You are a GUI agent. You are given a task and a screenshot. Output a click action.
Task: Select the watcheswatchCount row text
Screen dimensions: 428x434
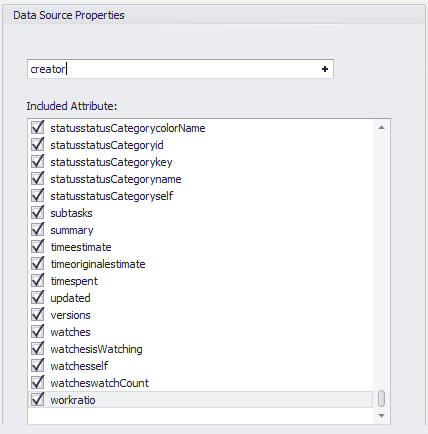[x=99, y=383]
